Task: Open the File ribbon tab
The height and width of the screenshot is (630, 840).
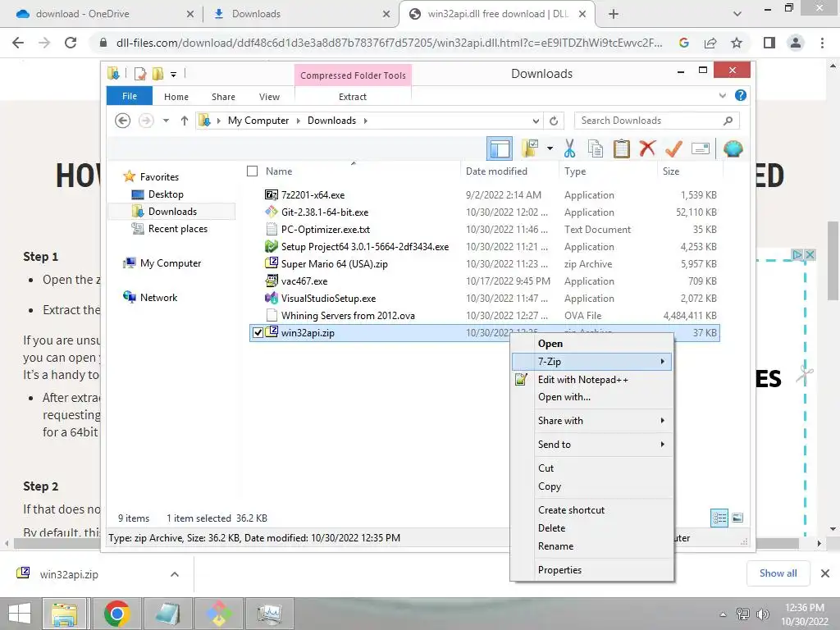Action: click(x=130, y=96)
